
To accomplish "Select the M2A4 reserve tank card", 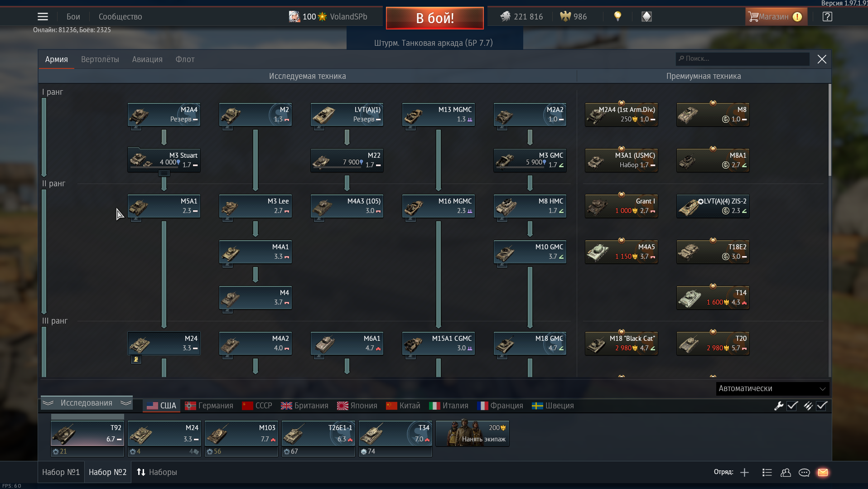I will (x=164, y=115).
